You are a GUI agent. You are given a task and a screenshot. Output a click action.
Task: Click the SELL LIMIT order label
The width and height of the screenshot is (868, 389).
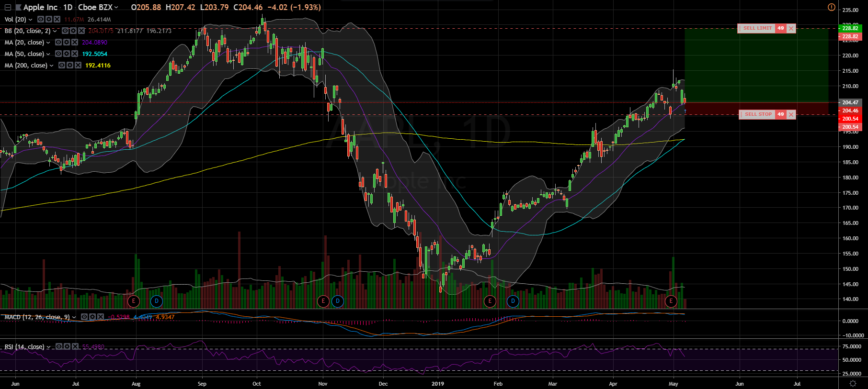click(757, 28)
